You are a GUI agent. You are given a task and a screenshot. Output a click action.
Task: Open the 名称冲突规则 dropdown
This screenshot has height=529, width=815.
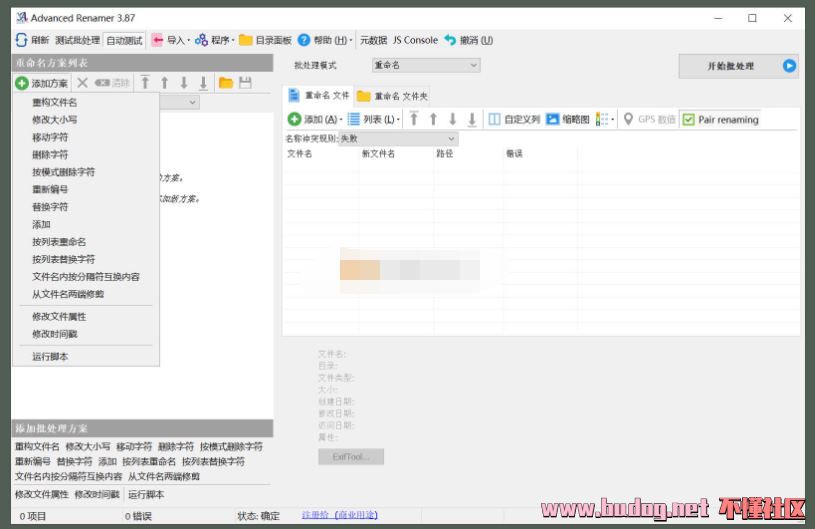[397, 138]
